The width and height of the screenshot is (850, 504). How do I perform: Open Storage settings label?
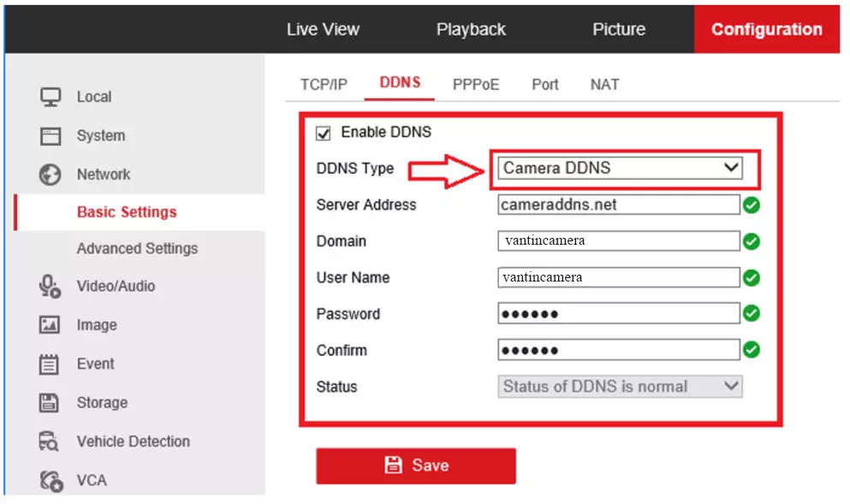tap(102, 403)
